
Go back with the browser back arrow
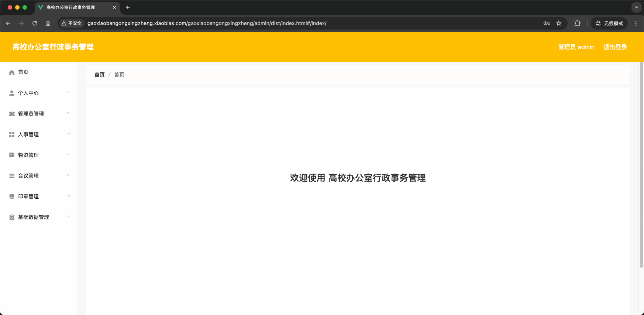8,23
